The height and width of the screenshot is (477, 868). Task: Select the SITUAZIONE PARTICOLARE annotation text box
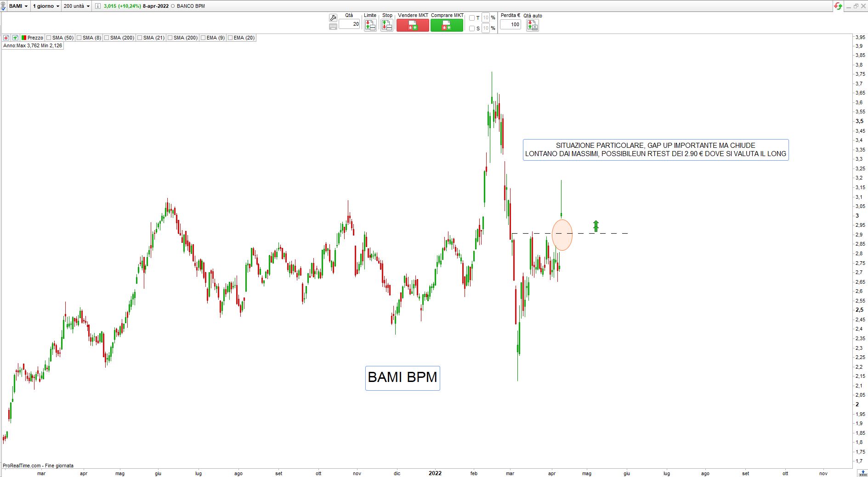[656, 150]
